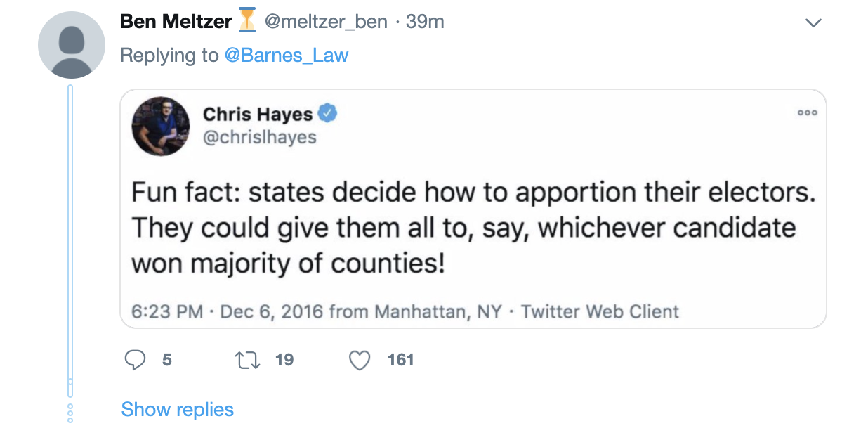Open the @chrislhayes handle
This screenshot has width=868, height=440.
pos(260,136)
